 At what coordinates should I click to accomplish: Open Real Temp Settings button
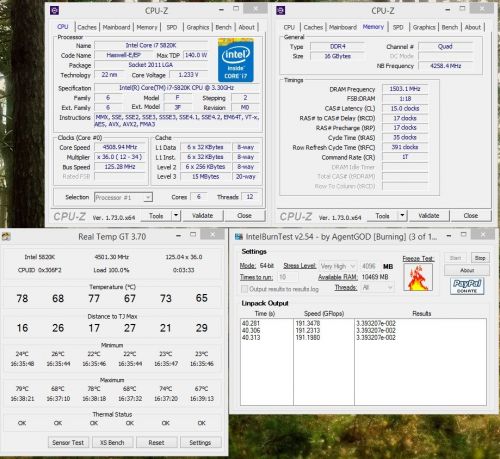[x=200, y=442]
